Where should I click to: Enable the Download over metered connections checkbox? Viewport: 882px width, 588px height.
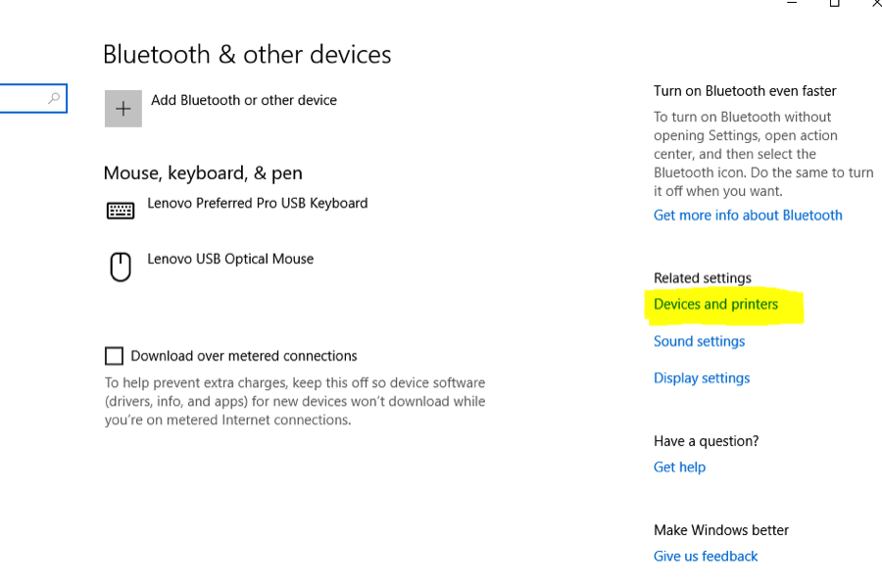point(115,356)
